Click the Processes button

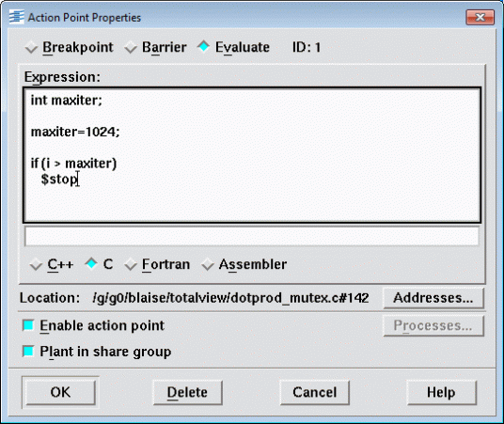click(433, 325)
